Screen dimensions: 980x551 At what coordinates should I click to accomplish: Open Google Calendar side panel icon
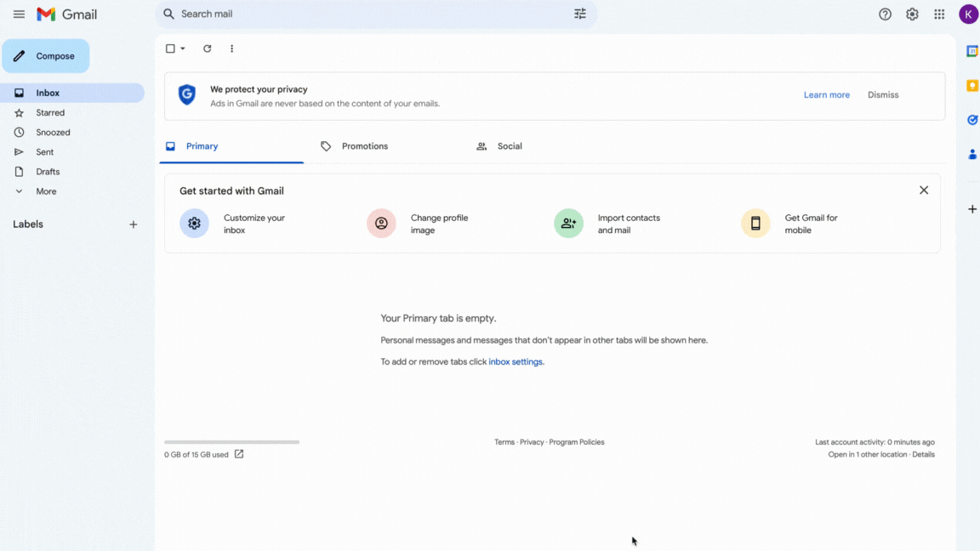point(972,51)
